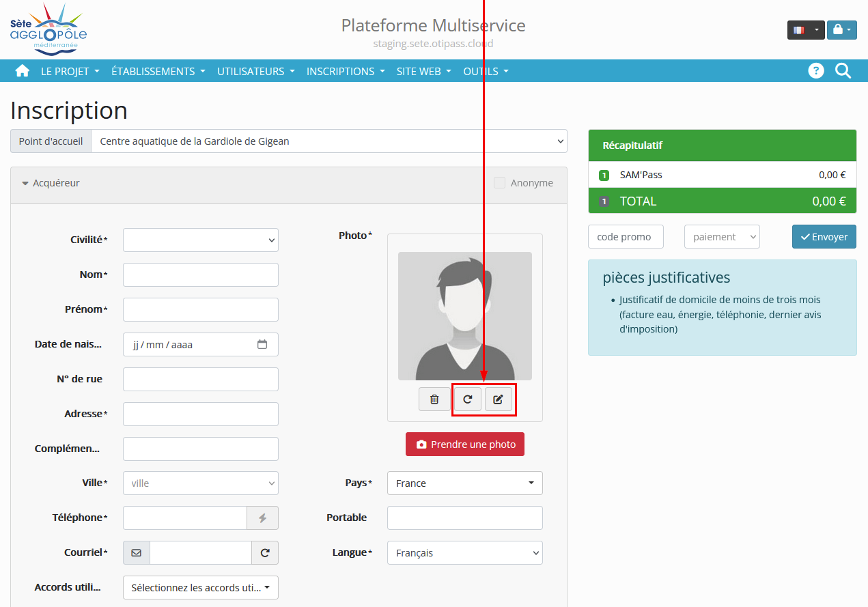Image resolution: width=868 pixels, height=607 pixels.
Task: Open the Civilité dropdown
Action: coord(201,240)
